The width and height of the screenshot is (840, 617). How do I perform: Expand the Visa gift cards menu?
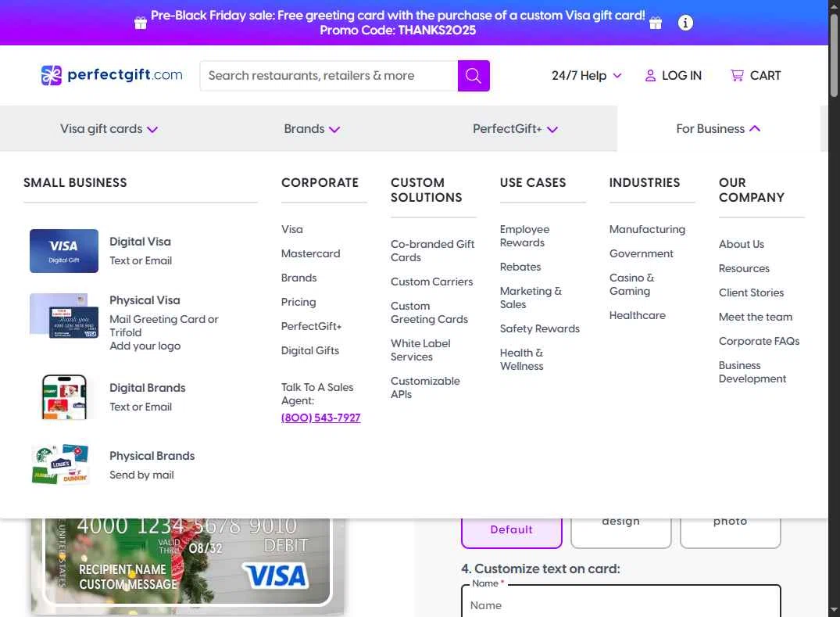pos(109,129)
